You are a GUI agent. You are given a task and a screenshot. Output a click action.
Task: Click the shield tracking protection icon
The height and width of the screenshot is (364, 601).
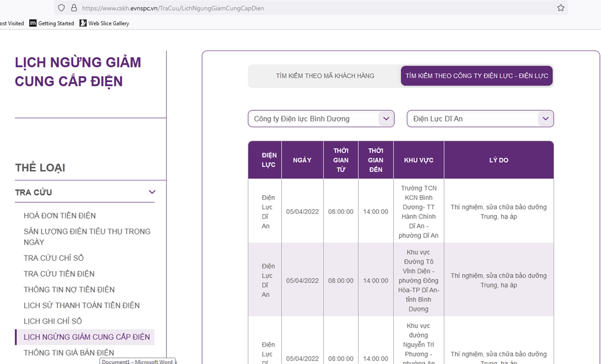point(61,8)
